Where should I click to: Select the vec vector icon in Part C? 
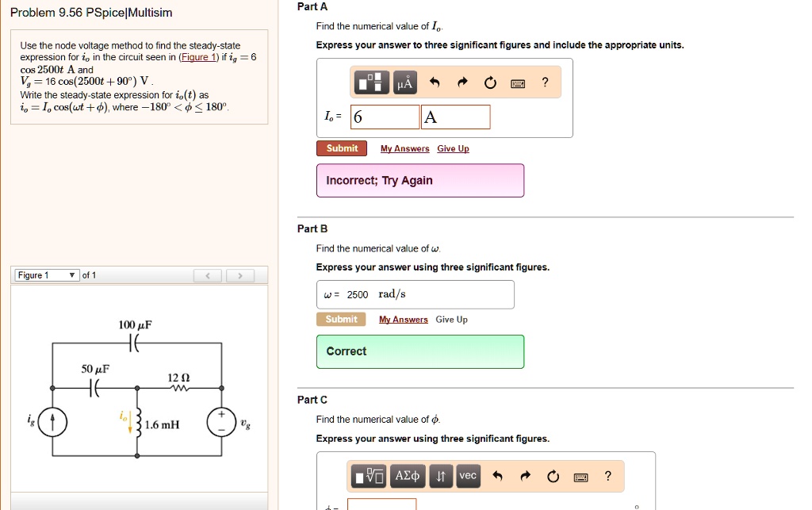[467, 476]
